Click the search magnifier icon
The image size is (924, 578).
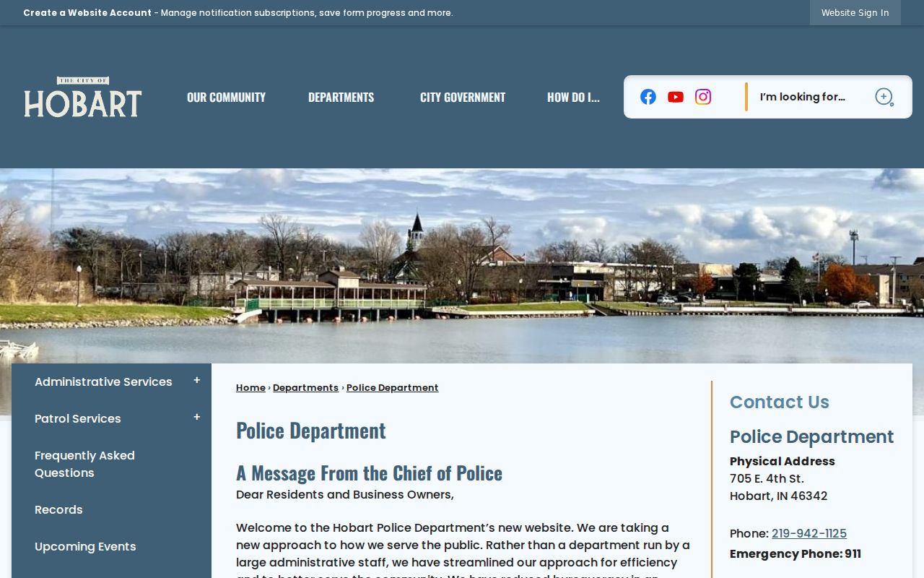[884, 97]
